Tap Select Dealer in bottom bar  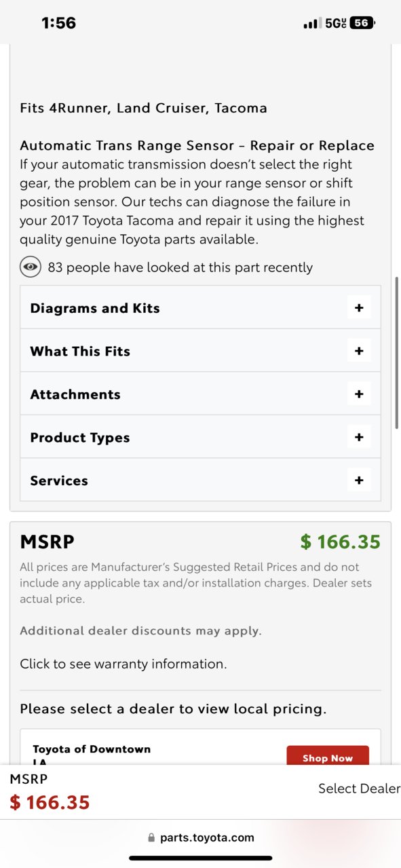[x=359, y=789]
